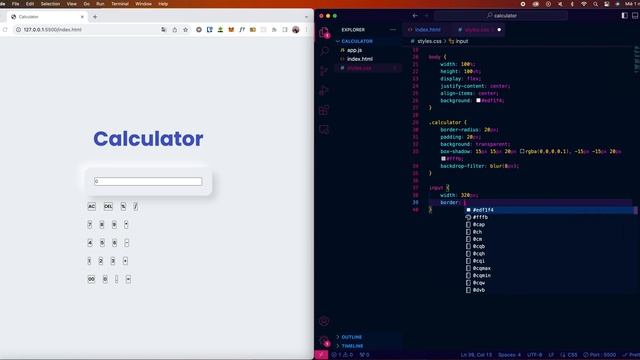Viewport: 640px width, 360px height.
Task: Toggle the primary sidebar layout icon
Action: click(x=624, y=16)
